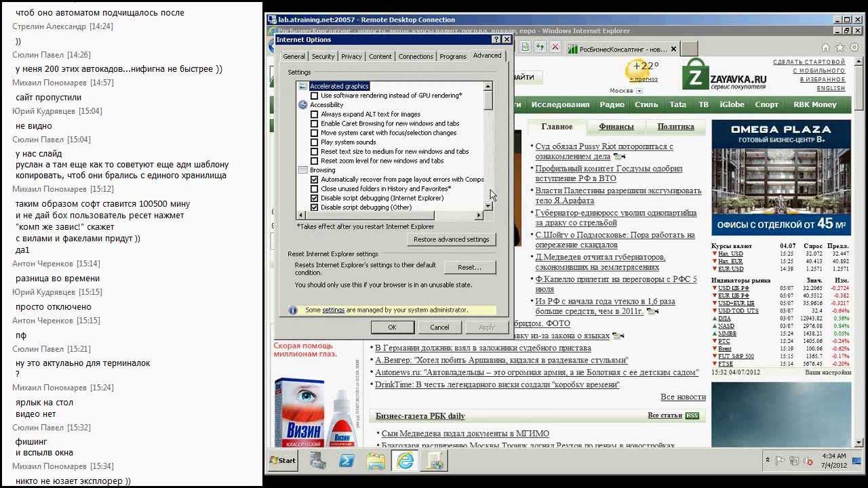Image resolution: width=868 pixels, height=488 pixels.
Task: Click Все новости link
Action: [683, 397]
